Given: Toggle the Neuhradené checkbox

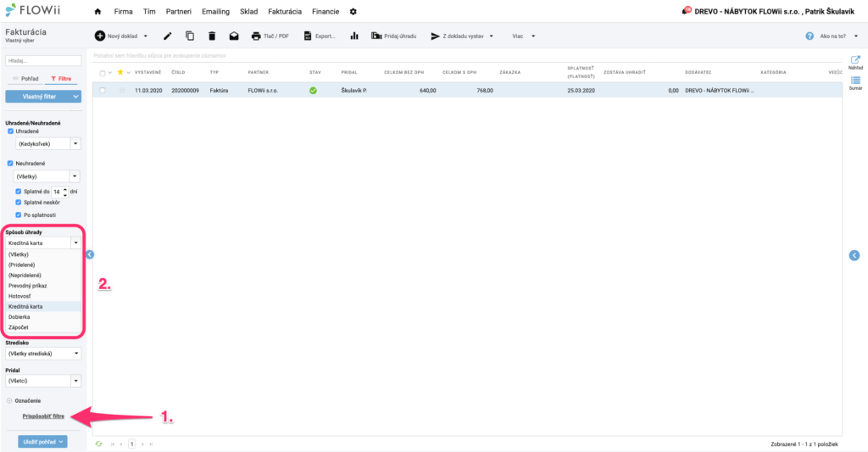Looking at the screenshot, I should pyautogui.click(x=10, y=164).
